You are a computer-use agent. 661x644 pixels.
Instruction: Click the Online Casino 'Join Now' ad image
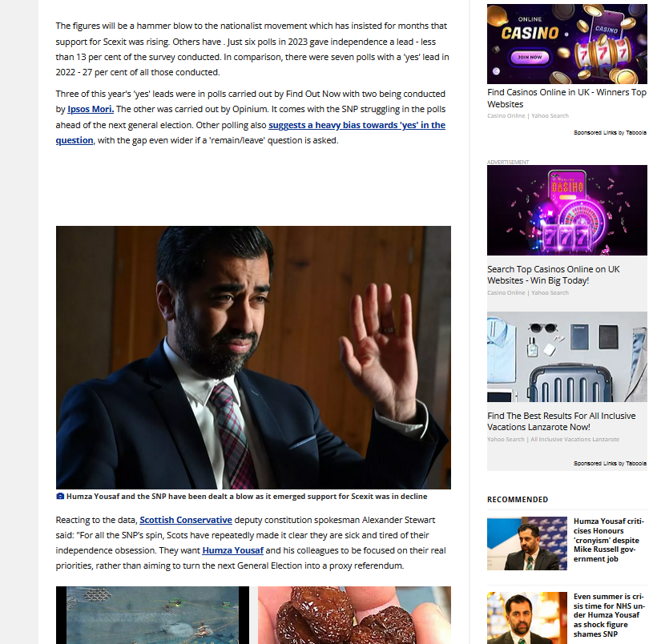[x=567, y=44]
